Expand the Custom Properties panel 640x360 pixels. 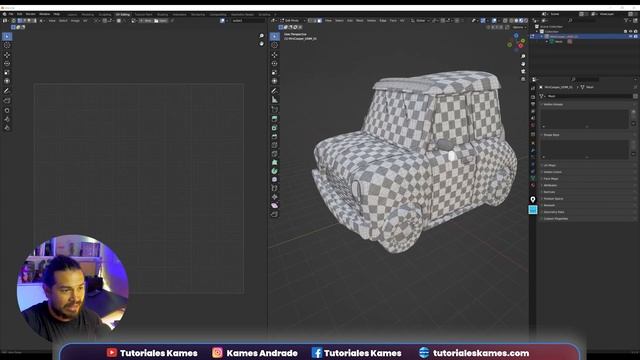(x=556, y=219)
